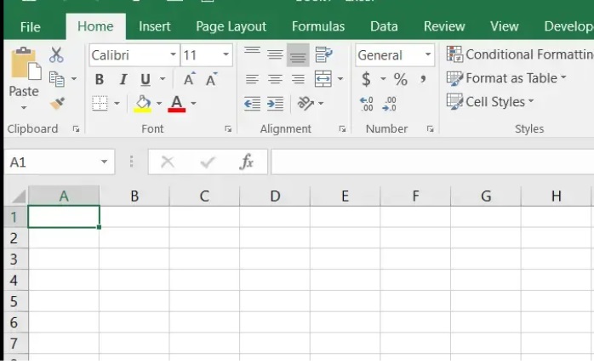Open the File tab

tap(31, 27)
